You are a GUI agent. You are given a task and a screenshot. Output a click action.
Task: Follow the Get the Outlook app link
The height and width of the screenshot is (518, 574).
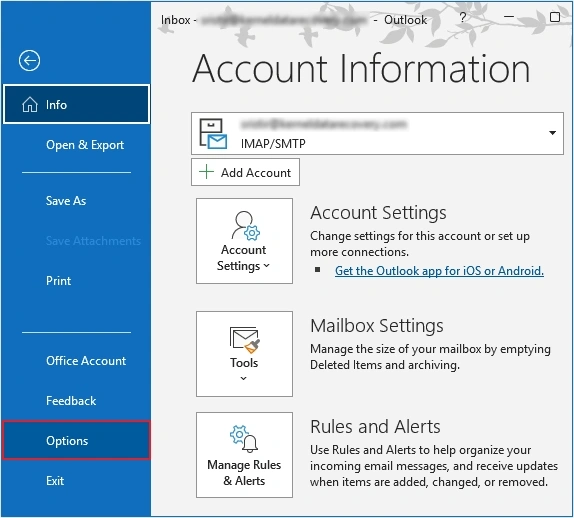click(x=439, y=271)
